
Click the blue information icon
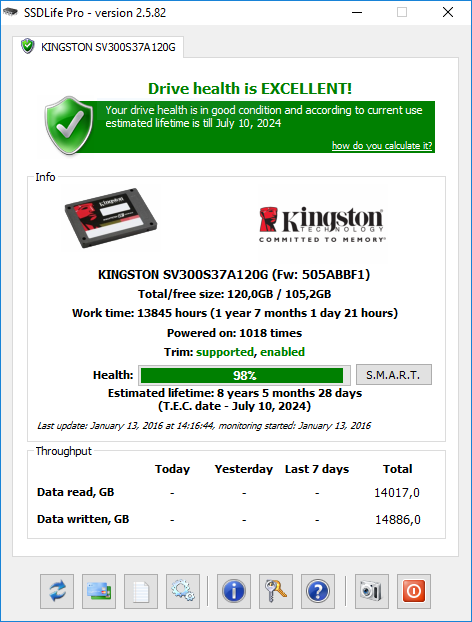coord(234,591)
